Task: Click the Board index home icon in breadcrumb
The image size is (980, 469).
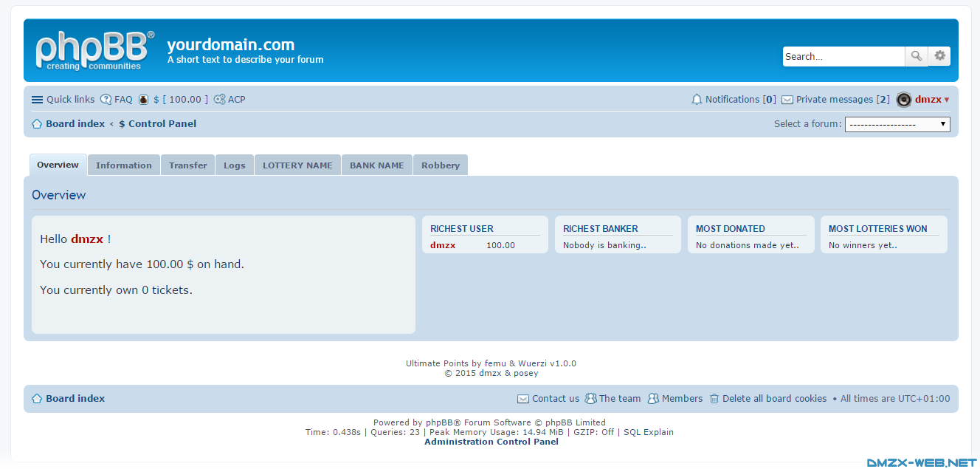Action: coord(37,124)
